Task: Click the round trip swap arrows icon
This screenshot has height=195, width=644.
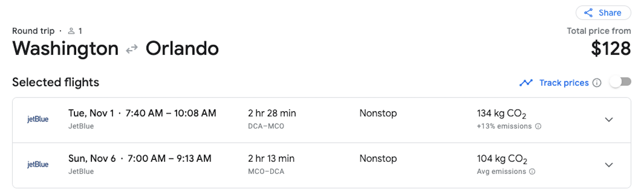Action: pos(132,49)
